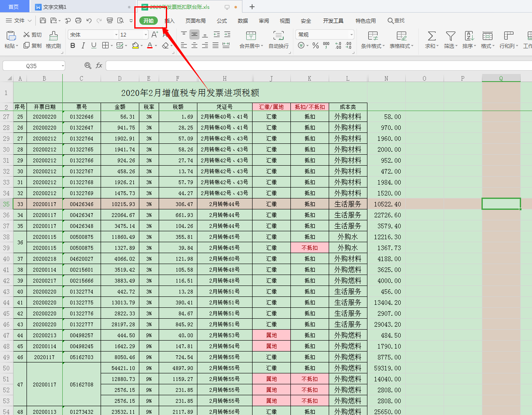532x415 pixels.
Task: Activate the 格式刷 format painter
Action: [53, 40]
